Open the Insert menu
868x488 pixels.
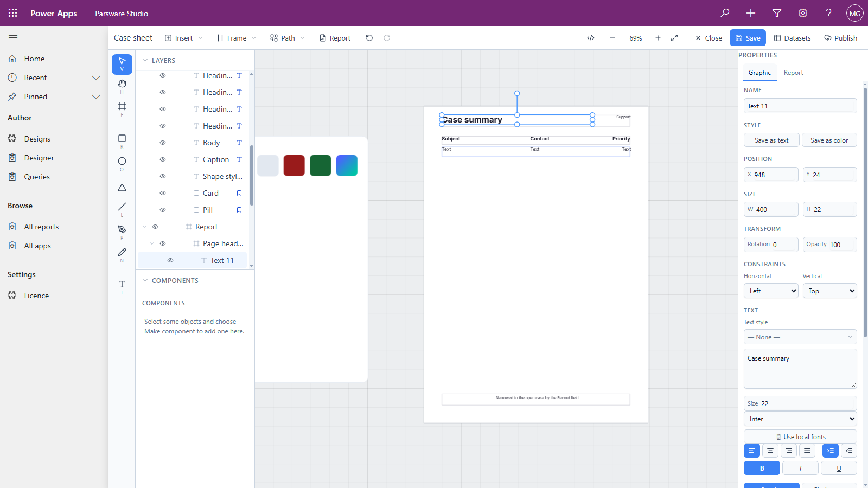pyautogui.click(x=184, y=38)
